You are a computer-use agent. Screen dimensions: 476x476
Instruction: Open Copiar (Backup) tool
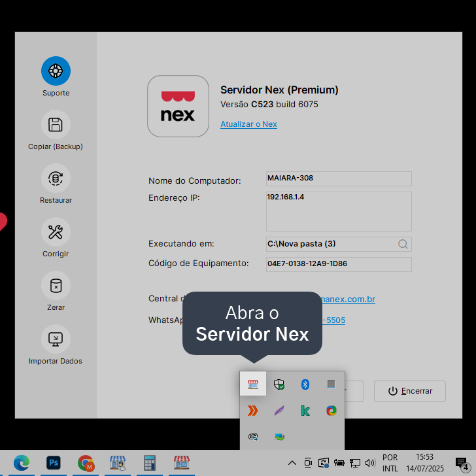click(56, 125)
